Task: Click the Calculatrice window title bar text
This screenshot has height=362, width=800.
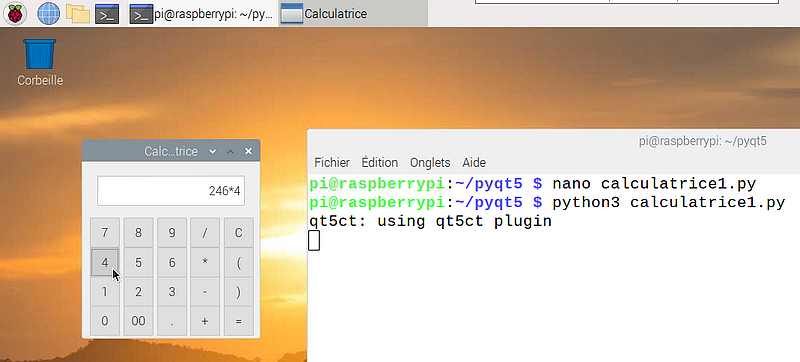Action: coord(171,151)
